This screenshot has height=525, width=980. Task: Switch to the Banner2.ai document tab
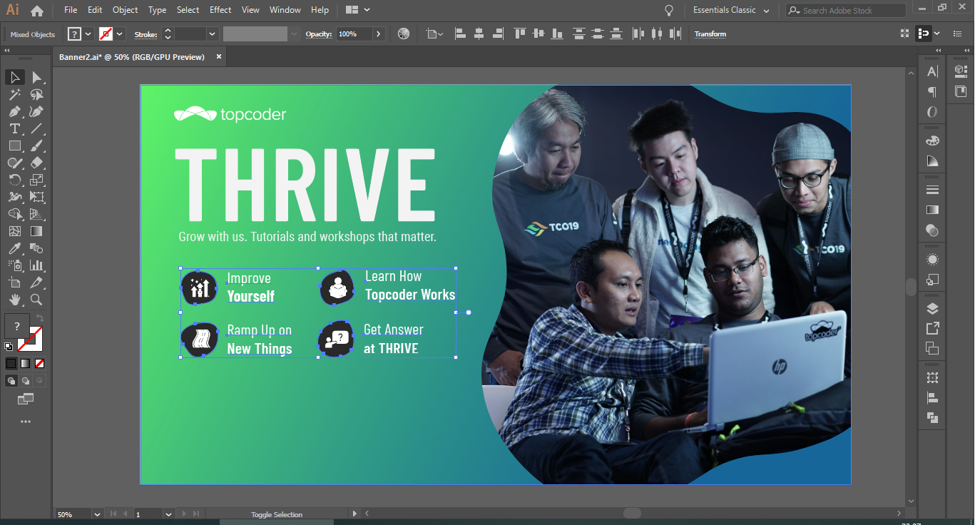point(132,57)
